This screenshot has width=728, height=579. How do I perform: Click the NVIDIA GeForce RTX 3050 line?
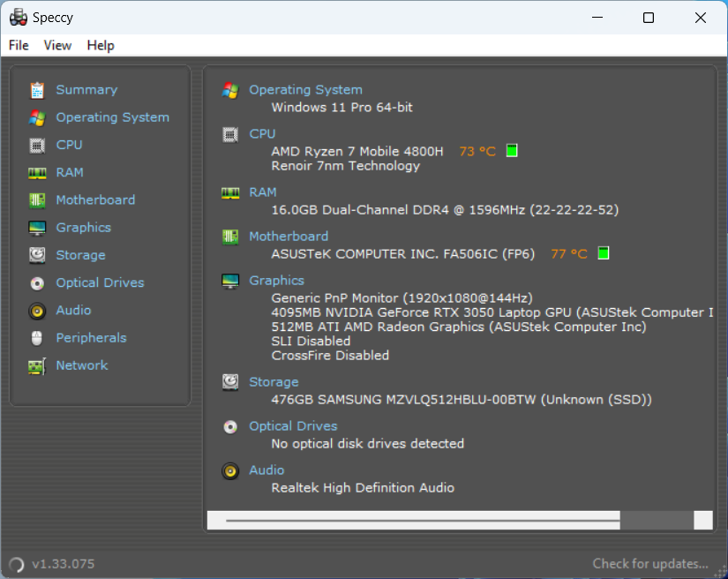[x=492, y=312]
